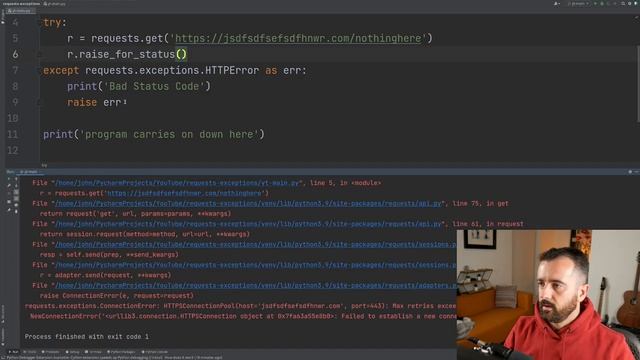Click Restore Layout icon in Run panel
This screenshot has width=640, height=360.
click(x=9, y=202)
